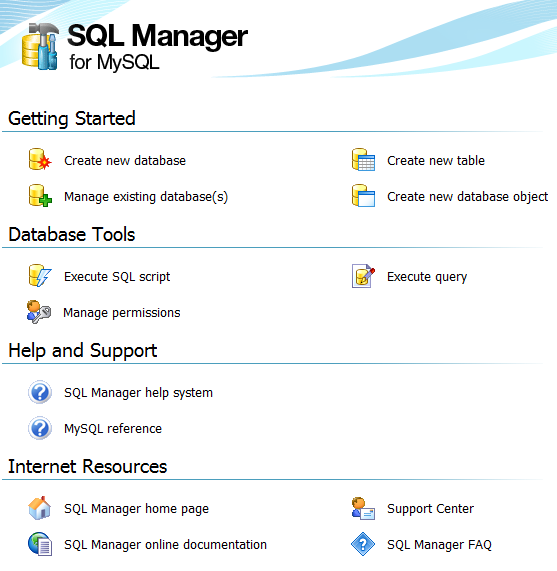Image resolution: width=557 pixels, height=571 pixels.
Task: Open the Create new database link
Action: point(125,161)
